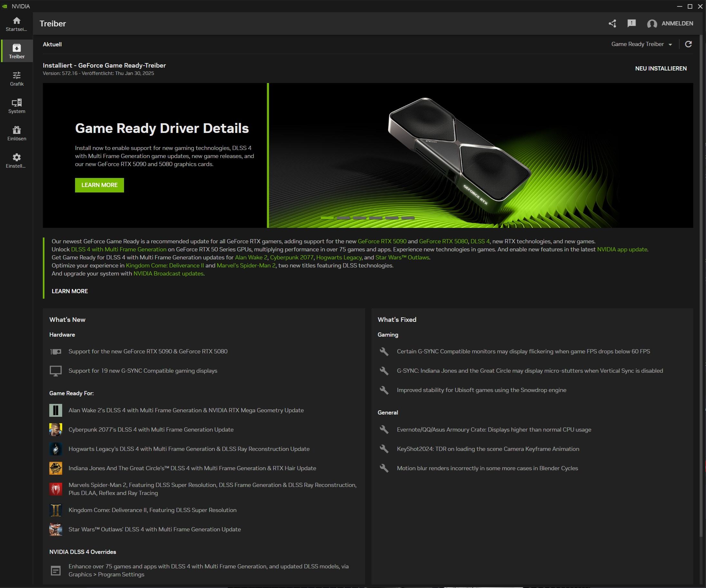Click wrench icon beside Snowdrop engine fix
Viewport: 706px width, 588px height.
384,390
